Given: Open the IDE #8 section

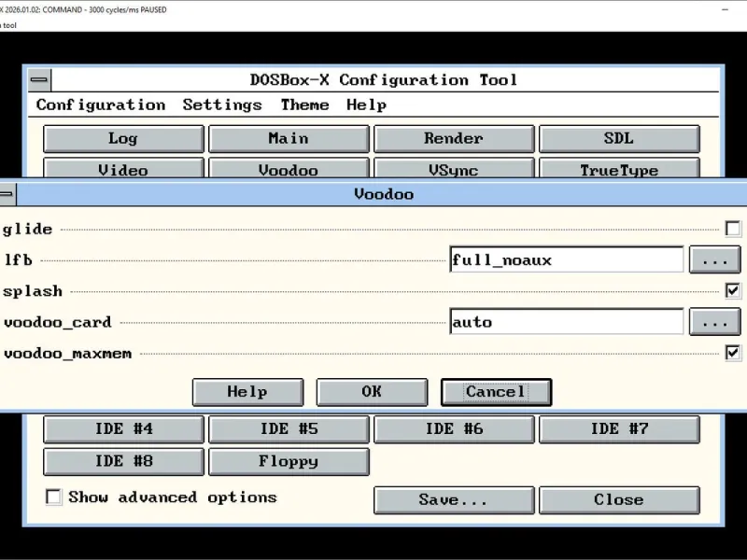Looking at the screenshot, I should click(x=123, y=461).
